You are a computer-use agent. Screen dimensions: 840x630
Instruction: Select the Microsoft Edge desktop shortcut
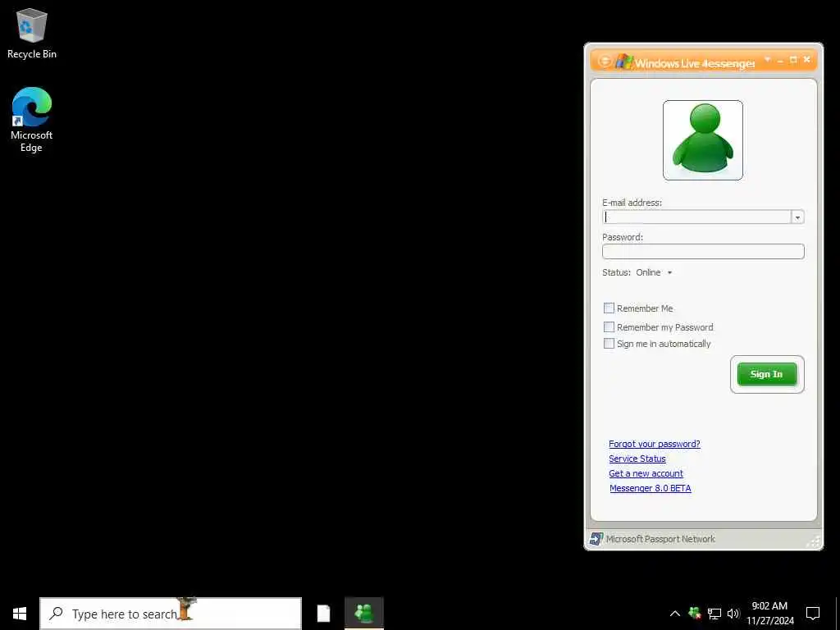32,120
